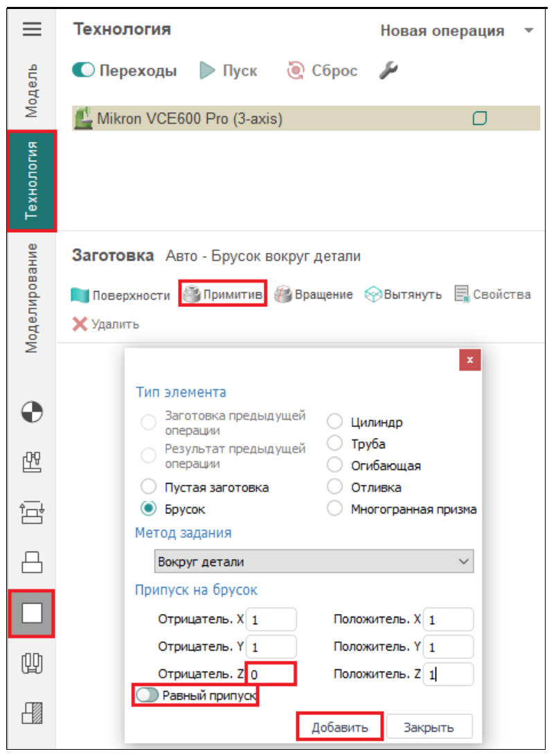Select the Вращение workpiece tool
This screenshot has width=556, height=756.
pos(314,295)
